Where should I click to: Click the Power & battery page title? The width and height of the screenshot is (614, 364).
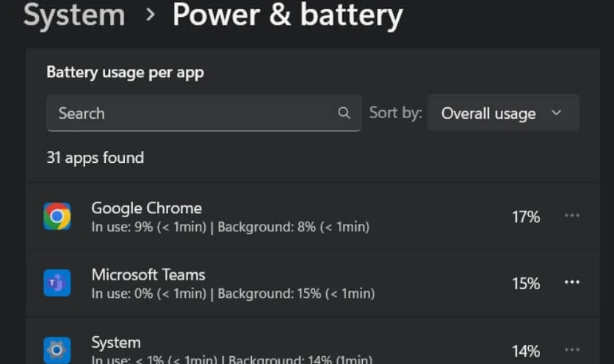[287, 15]
